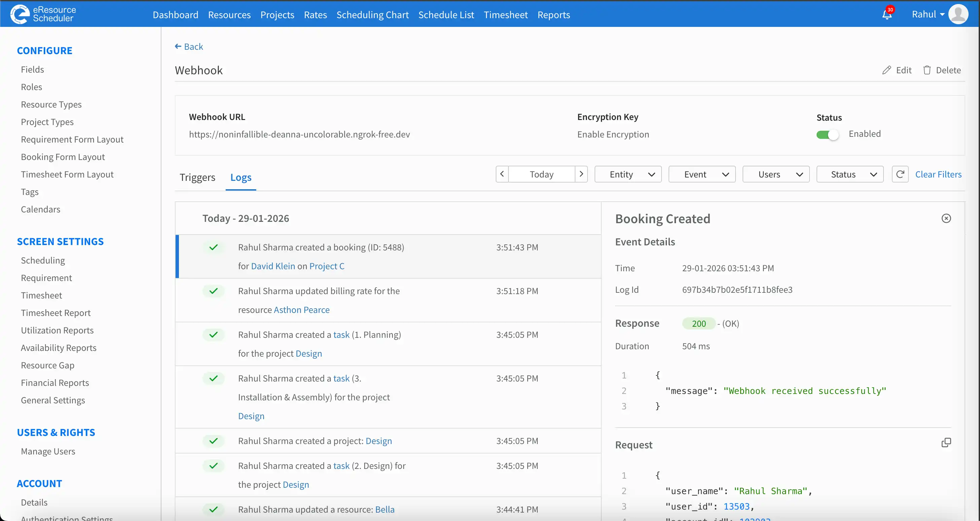Screen dimensions: 980x521
Task: Click the Clear Filters link
Action: tap(938, 174)
